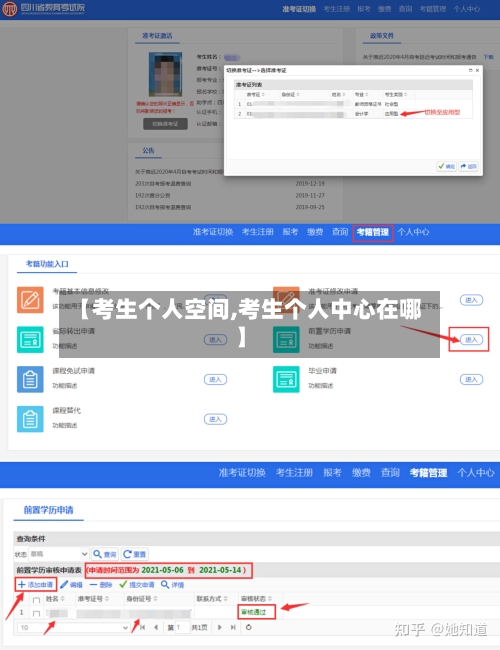Click the 四川省教育考试院 logo in the header

(x=44, y=8)
